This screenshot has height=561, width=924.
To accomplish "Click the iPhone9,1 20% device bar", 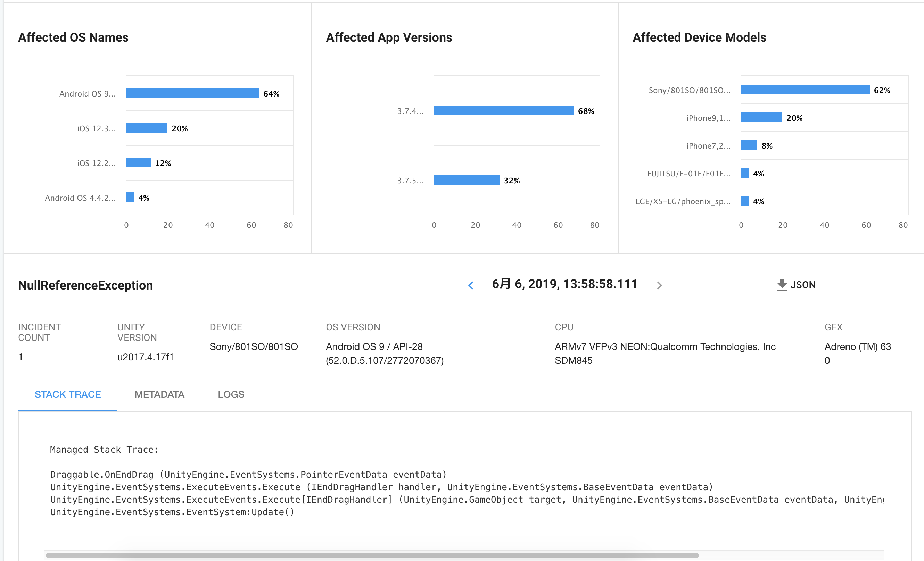I will pyautogui.click(x=762, y=117).
